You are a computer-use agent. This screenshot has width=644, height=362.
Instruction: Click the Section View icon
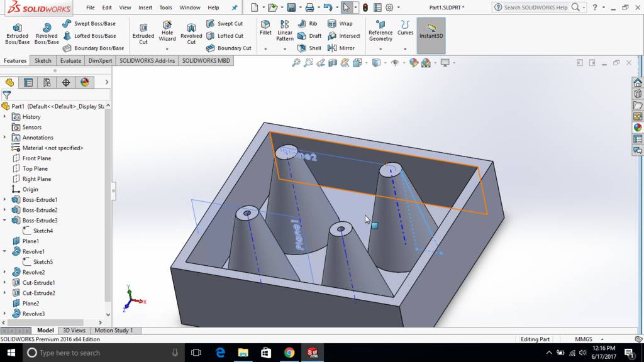click(x=333, y=63)
